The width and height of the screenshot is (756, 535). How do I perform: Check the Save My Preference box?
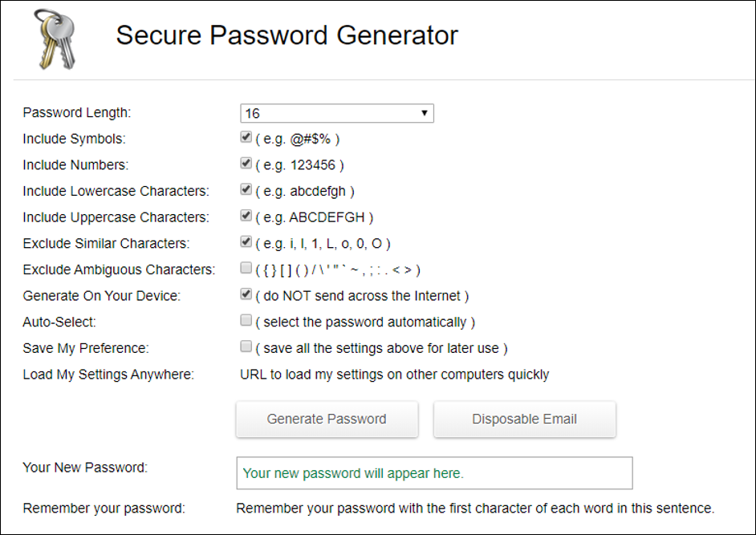pyautogui.click(x=246, y=347)
